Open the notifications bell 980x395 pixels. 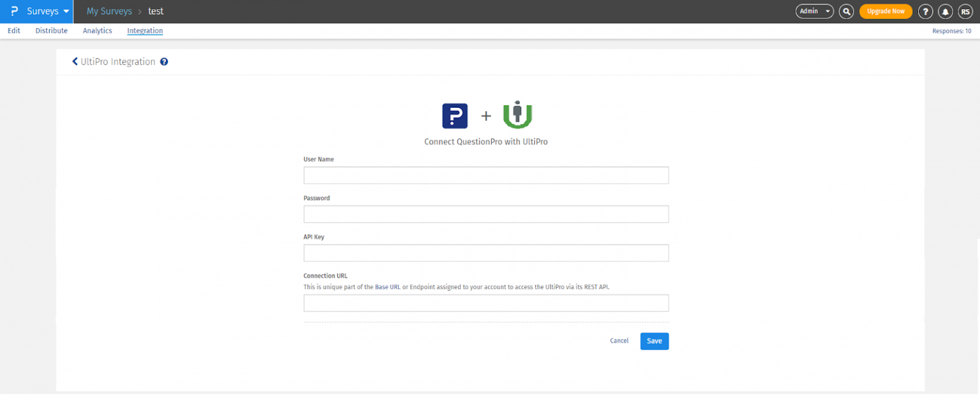(945, 11)
